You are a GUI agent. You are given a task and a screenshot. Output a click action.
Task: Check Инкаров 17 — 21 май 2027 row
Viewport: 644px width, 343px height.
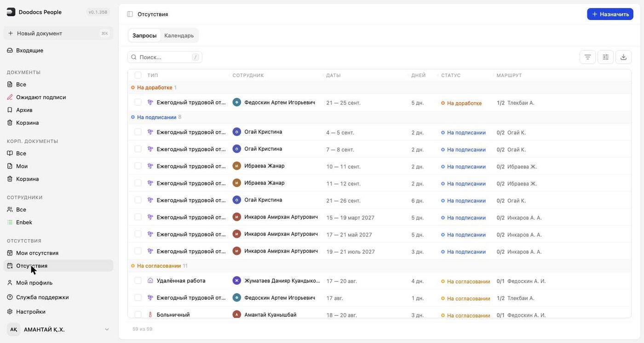138,234
